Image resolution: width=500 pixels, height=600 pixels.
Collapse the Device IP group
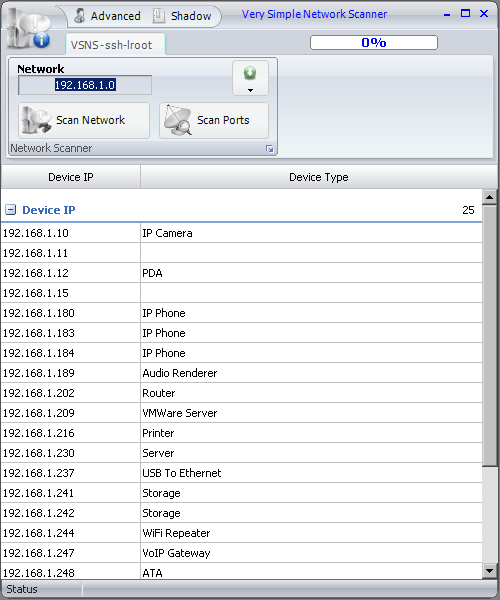point(10,210)
